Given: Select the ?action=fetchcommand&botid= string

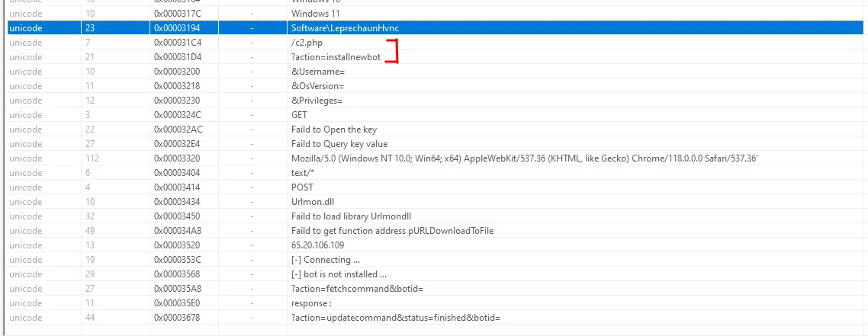Looking at the screenshot, I should [357, 289].
